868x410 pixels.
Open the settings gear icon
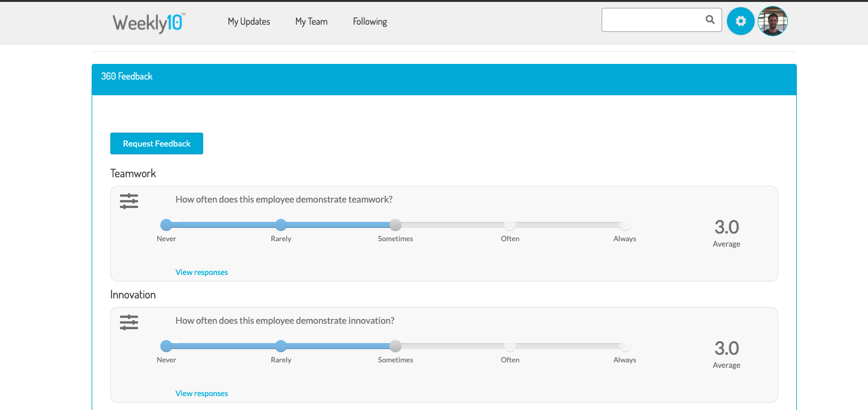point(740,21)
